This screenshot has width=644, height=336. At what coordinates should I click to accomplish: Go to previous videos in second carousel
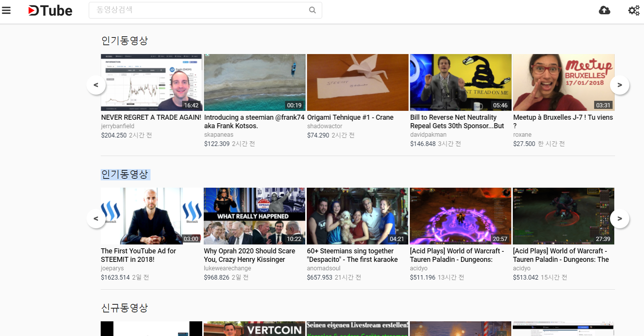point(96,219)
